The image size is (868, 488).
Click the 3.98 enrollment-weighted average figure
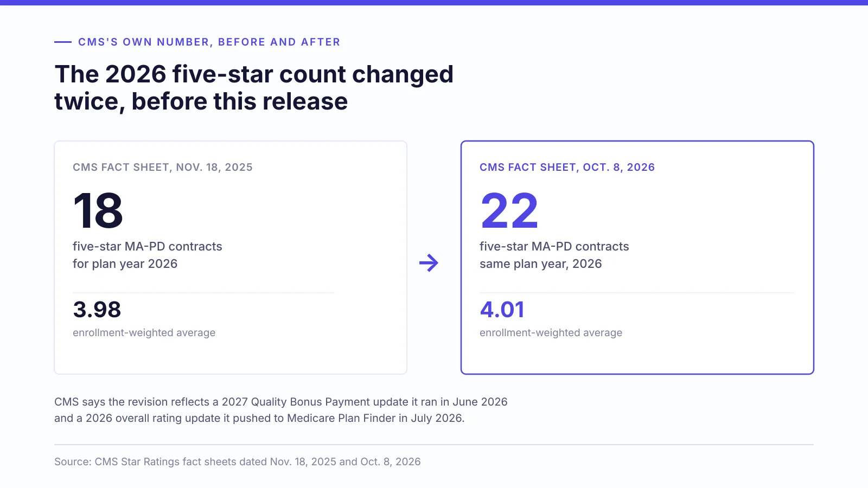click(x=97, y=310)
